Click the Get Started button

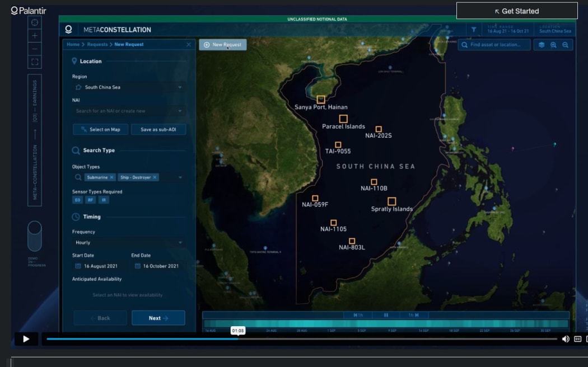(517, 11)
